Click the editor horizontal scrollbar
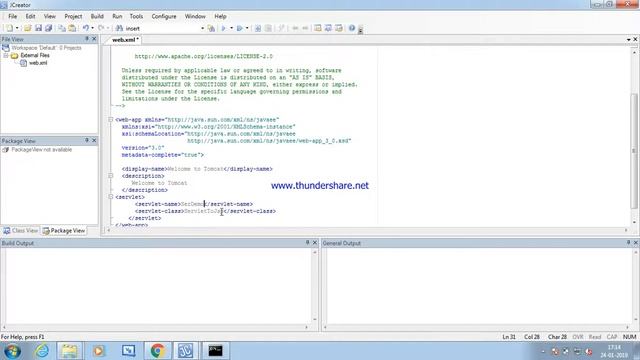Screen dimensions: 640x360 coord(367,231)
